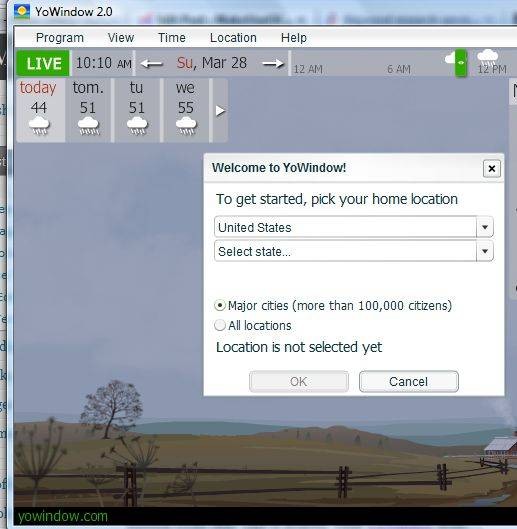Click the barn on the landscape
The height and width of the screenshot is (529, 517).
click(x=502, y=446)
